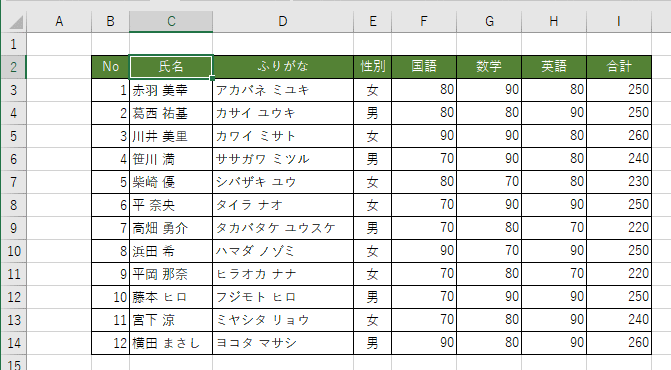Select column C header
The width and height of the screenshot is (671, 370).
tap(171, 21)
